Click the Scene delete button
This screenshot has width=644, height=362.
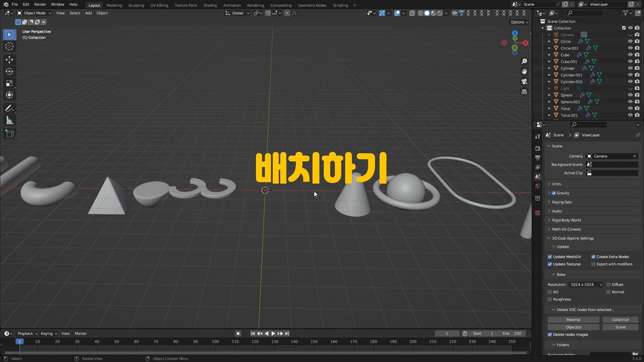point(620,327)
